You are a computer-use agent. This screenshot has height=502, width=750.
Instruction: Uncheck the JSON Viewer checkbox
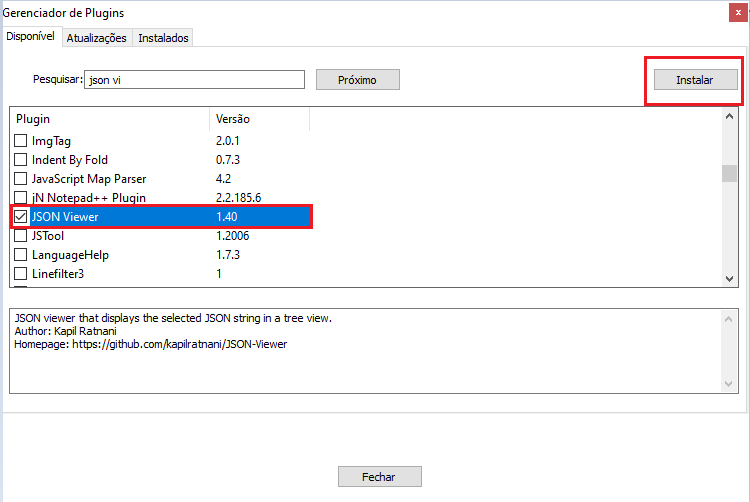pyautogui.click(x=20, y=217)
